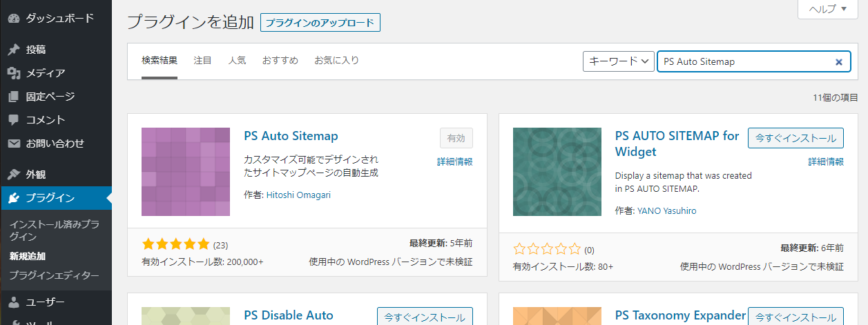Switch to the Popular (人気) tab
The image size is (868, 325).
click(237, 61)
